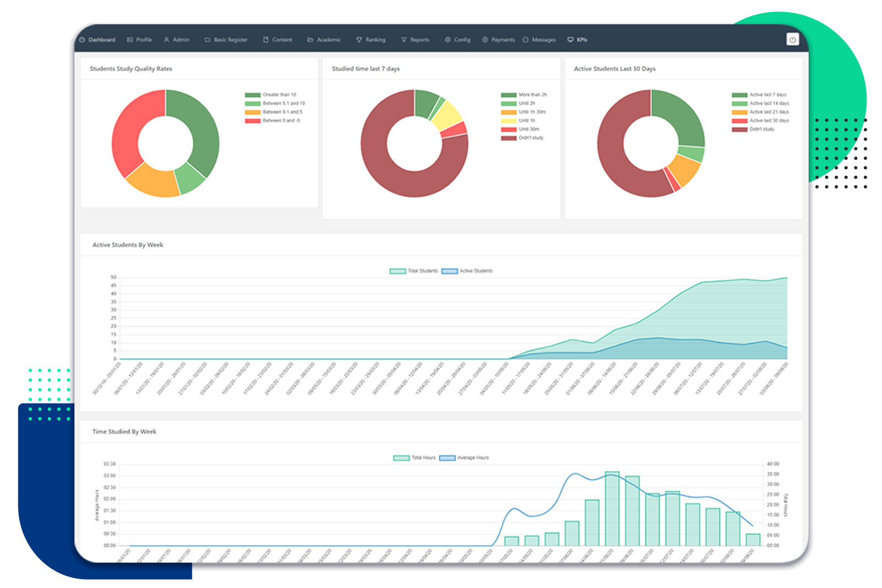The width and height of the screenshot is (882, 588).
Task: Select the Ranking trophy icon
Action: (x=359, y=39)
